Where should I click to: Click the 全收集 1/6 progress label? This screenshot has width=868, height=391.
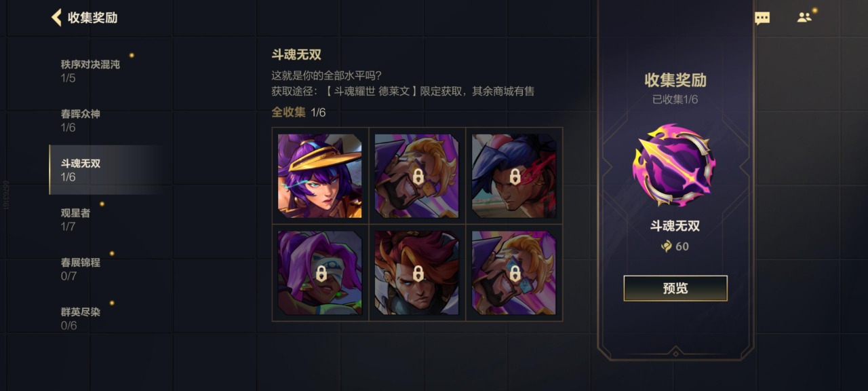(x=298, y=112)
